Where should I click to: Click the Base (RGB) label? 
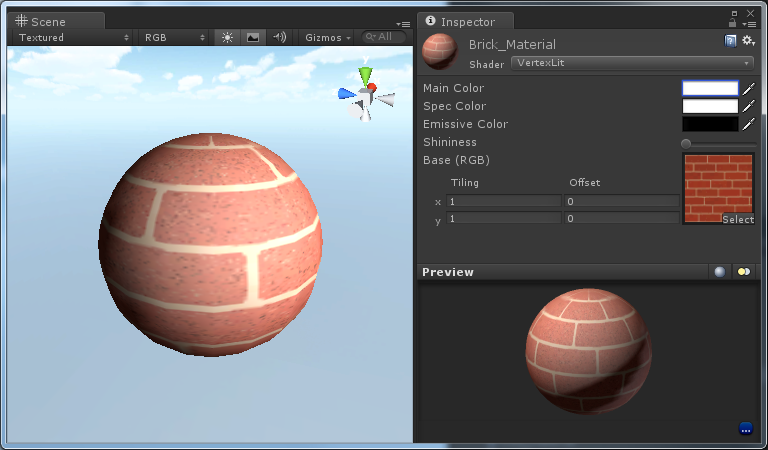coord(456,160)
